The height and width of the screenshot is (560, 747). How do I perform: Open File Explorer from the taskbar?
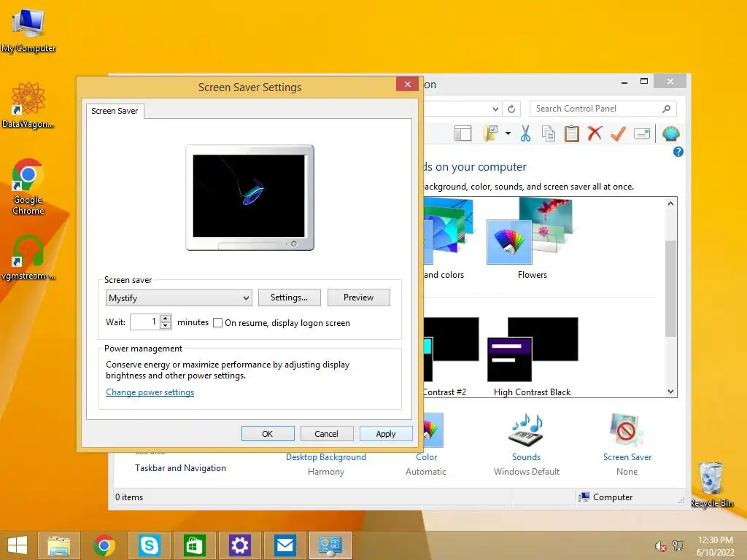(x=58, y=545)
